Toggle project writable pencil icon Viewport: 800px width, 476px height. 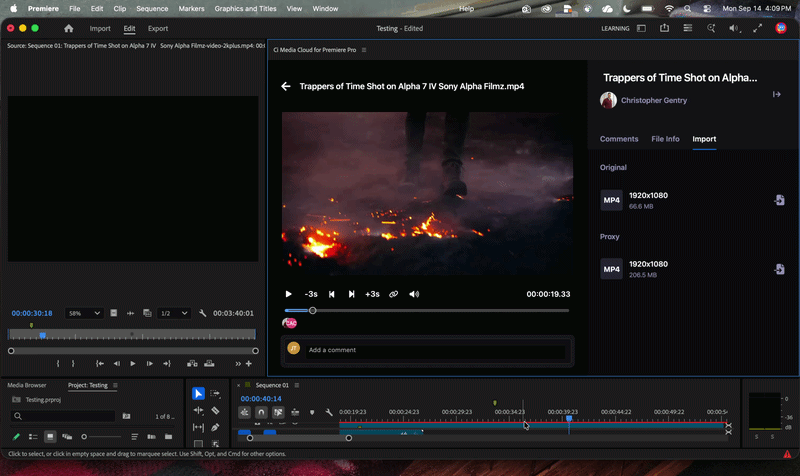16,437
